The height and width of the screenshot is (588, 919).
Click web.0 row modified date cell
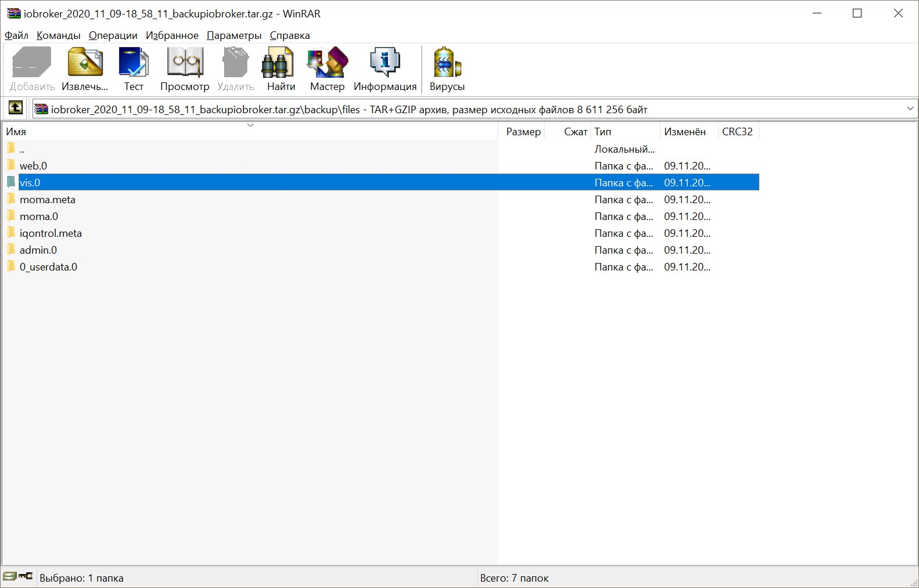[687, 166]
